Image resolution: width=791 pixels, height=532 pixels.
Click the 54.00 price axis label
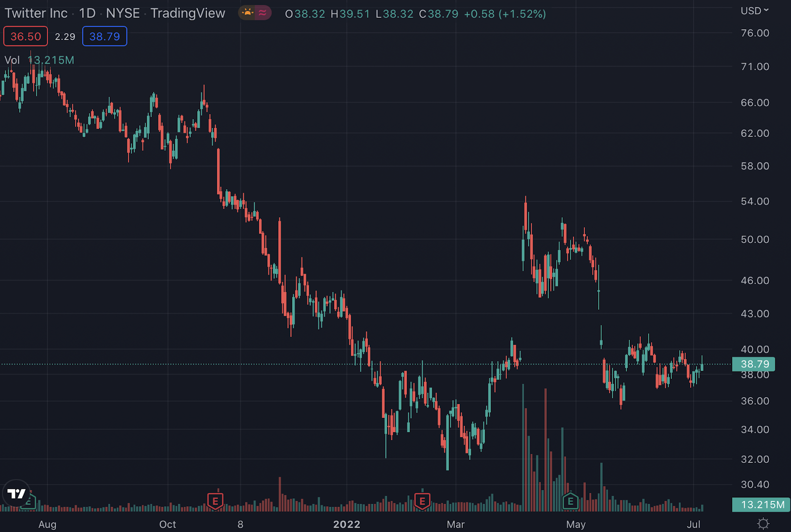click(x=755, y=202)
